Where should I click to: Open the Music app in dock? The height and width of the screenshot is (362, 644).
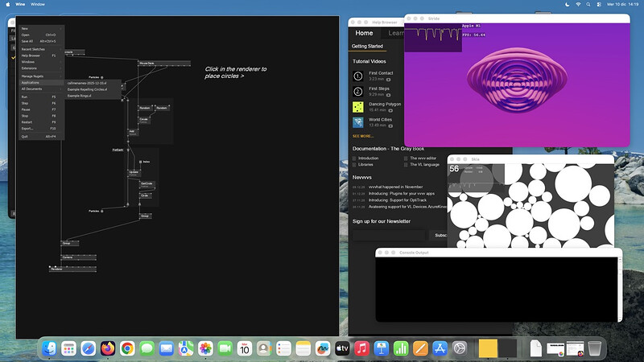pos(361,348)
